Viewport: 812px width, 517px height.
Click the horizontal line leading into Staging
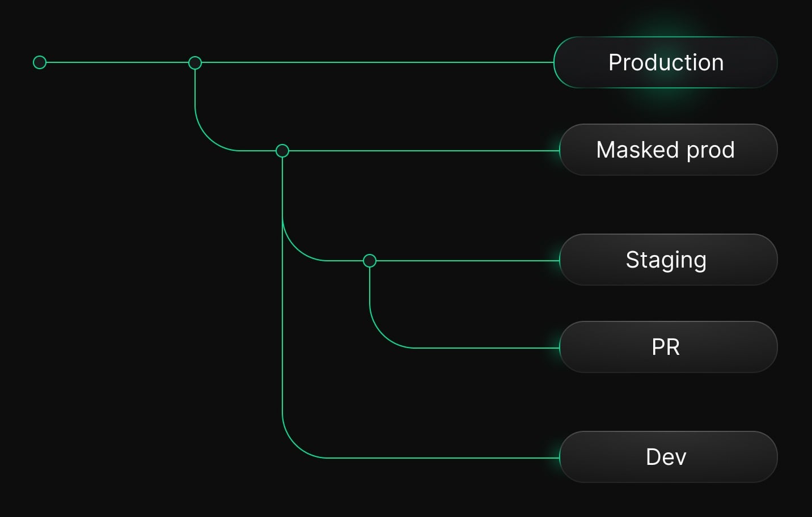(466, 261)
